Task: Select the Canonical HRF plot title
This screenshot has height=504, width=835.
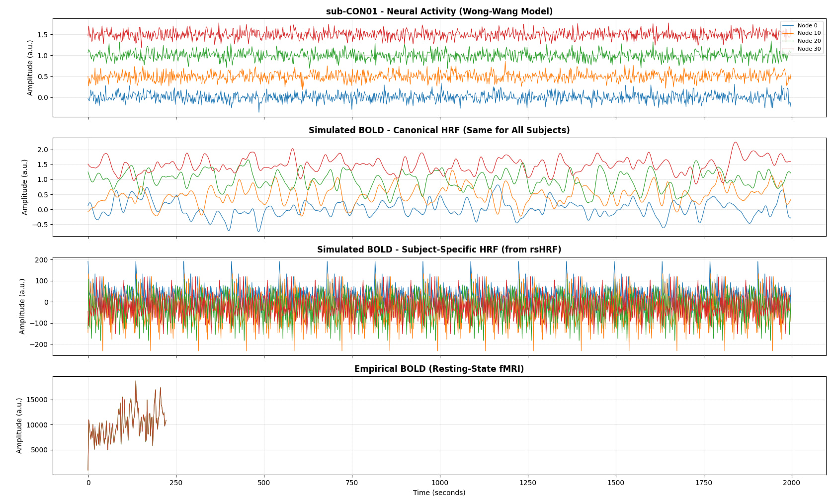Action: coord(439,130)
